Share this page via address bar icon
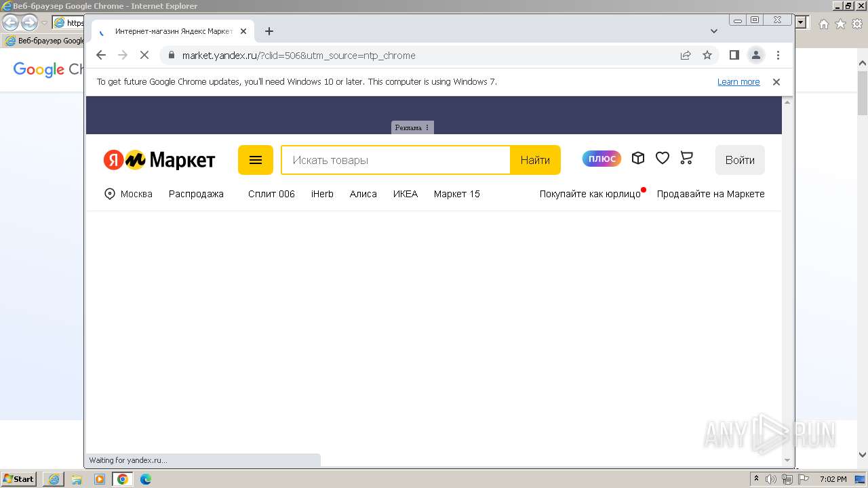 (686, 56)
